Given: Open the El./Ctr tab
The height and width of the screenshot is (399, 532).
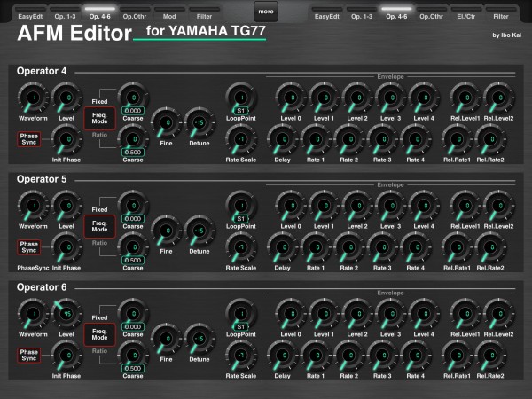Looking at the screenshot, I should pos(465,13).
